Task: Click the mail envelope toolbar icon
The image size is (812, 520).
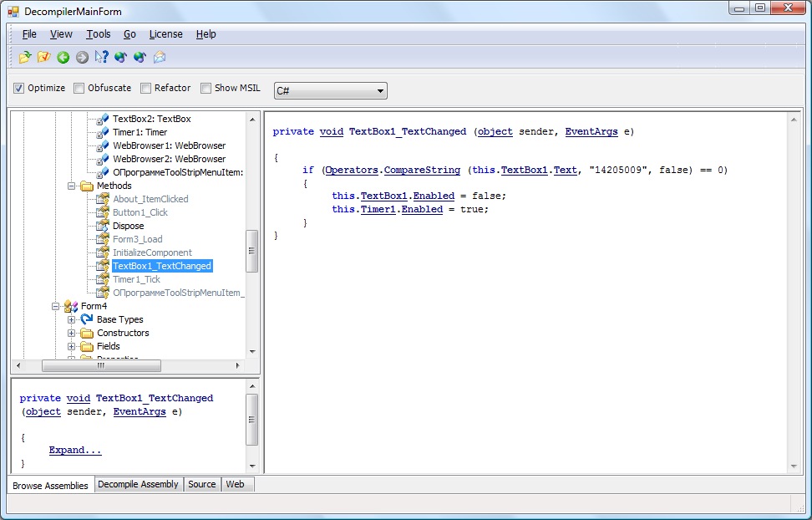Action: [160, 57]
